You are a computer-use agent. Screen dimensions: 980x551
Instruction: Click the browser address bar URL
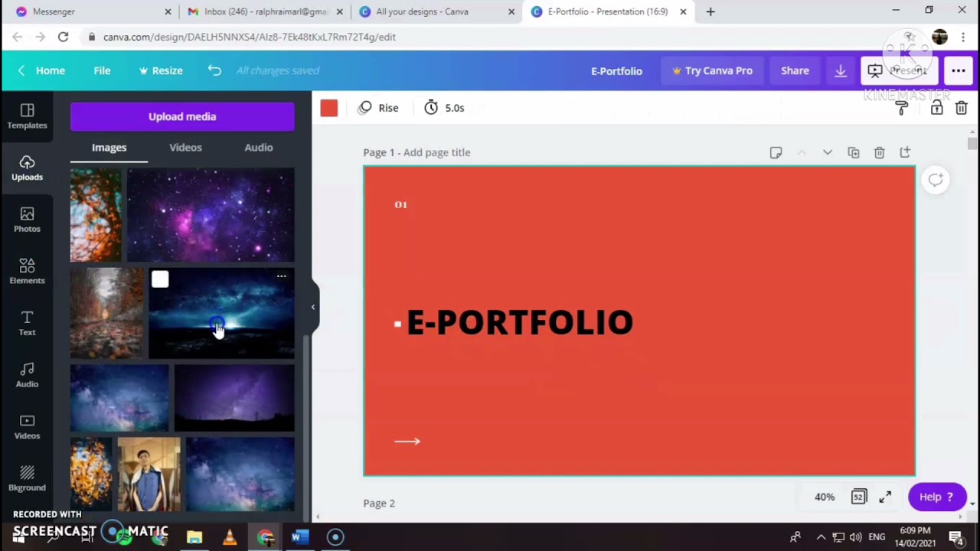pyautogui.click(x=250, y=37)
